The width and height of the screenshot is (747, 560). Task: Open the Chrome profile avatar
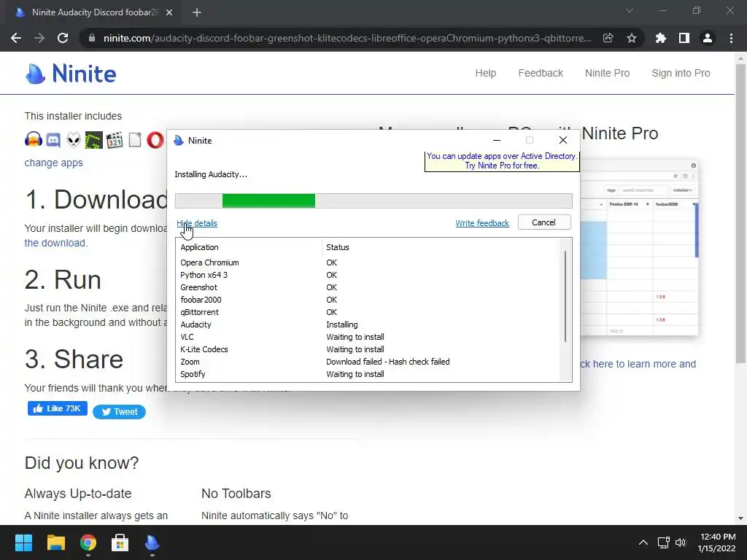(x=708, y=38)
